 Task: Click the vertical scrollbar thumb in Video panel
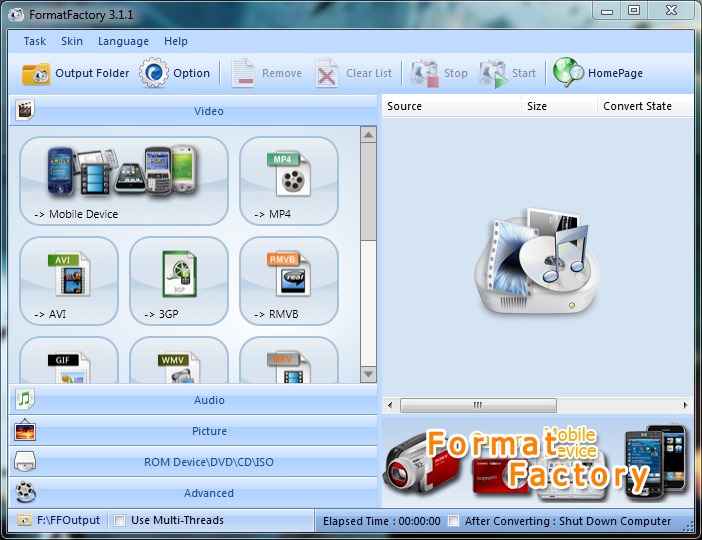368,192
